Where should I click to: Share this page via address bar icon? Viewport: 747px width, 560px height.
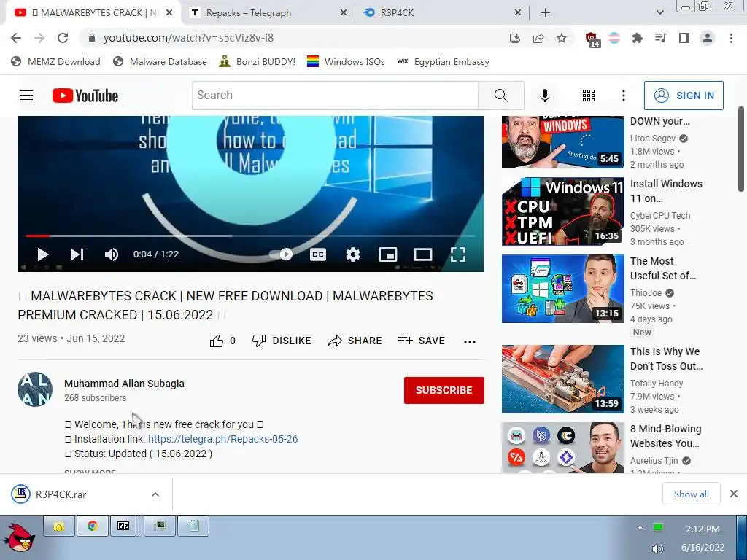click(x=538, y=38)
